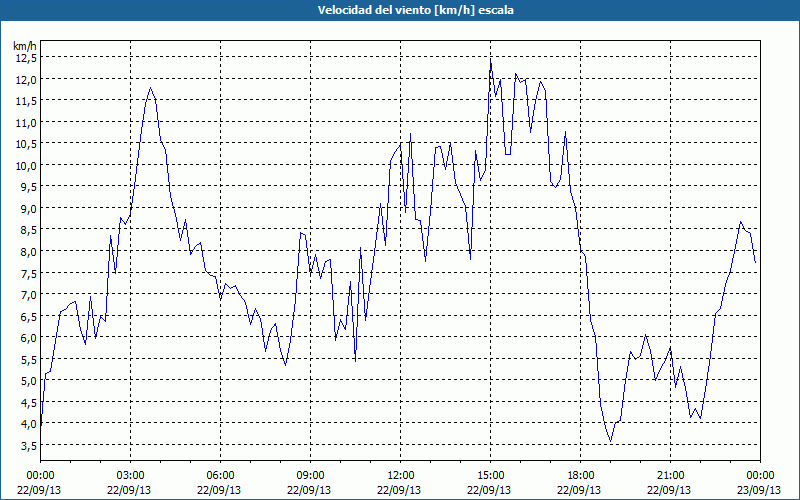Click the 8,5 y-axis label
This screenshot has height=500, width=800.
coord(29,230)
